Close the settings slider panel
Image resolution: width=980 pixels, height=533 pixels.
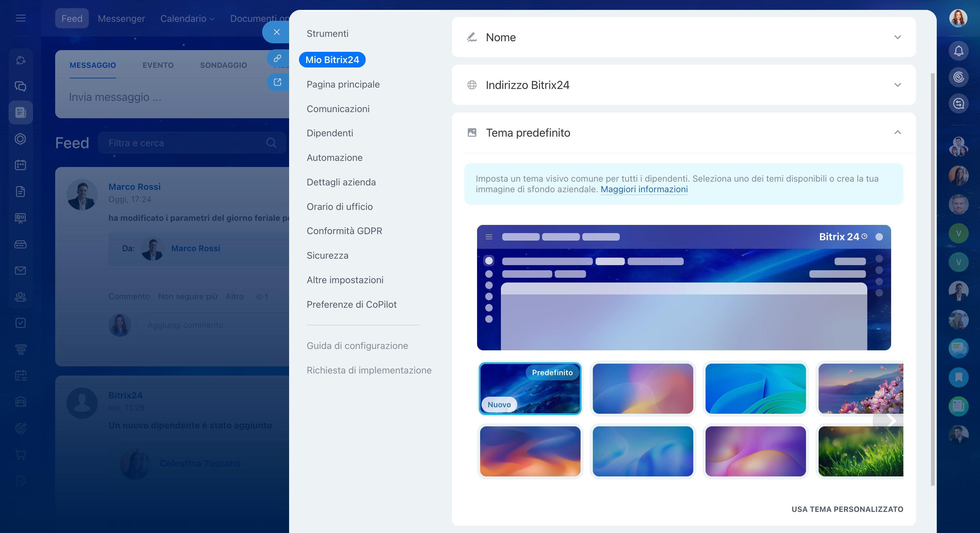tap(276, 32)
